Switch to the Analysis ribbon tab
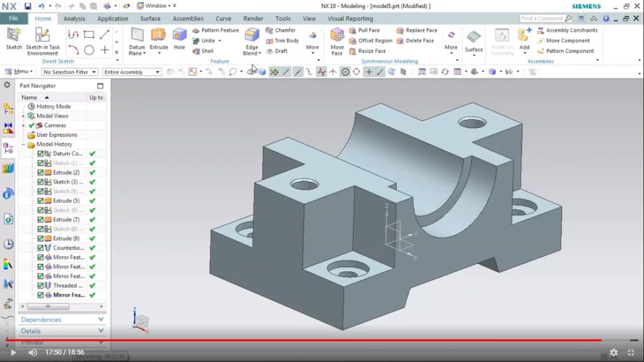644x362 pixels. pos(74,18)
